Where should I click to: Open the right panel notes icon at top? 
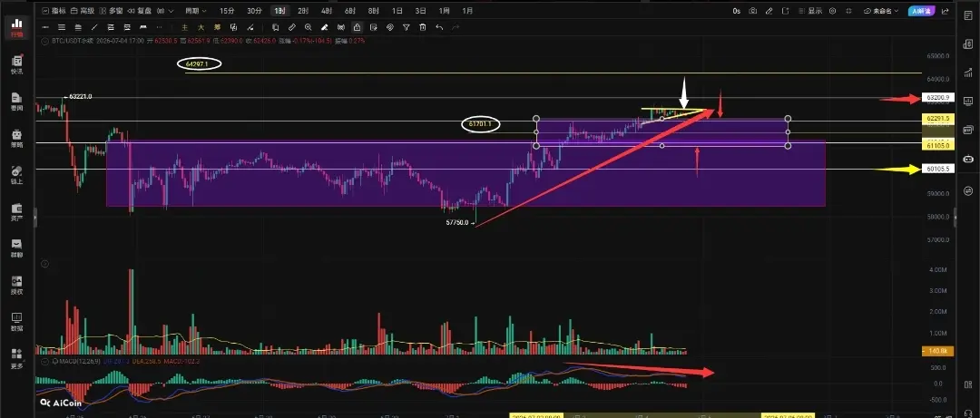[x=969, y=15]
